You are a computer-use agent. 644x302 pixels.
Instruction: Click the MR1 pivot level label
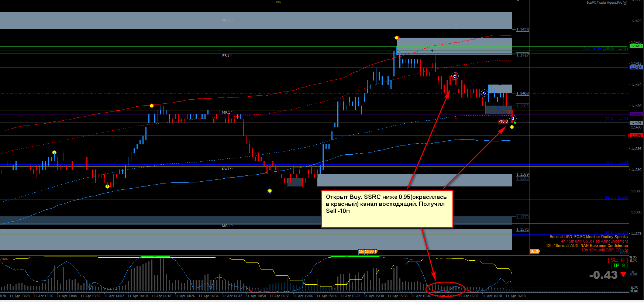(227, 112)
